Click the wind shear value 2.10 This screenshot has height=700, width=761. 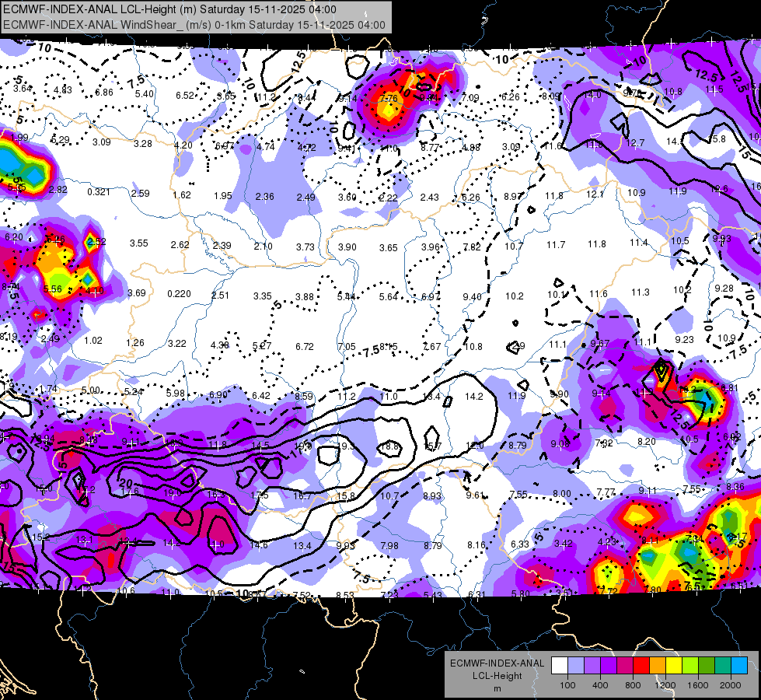(263, 247)
